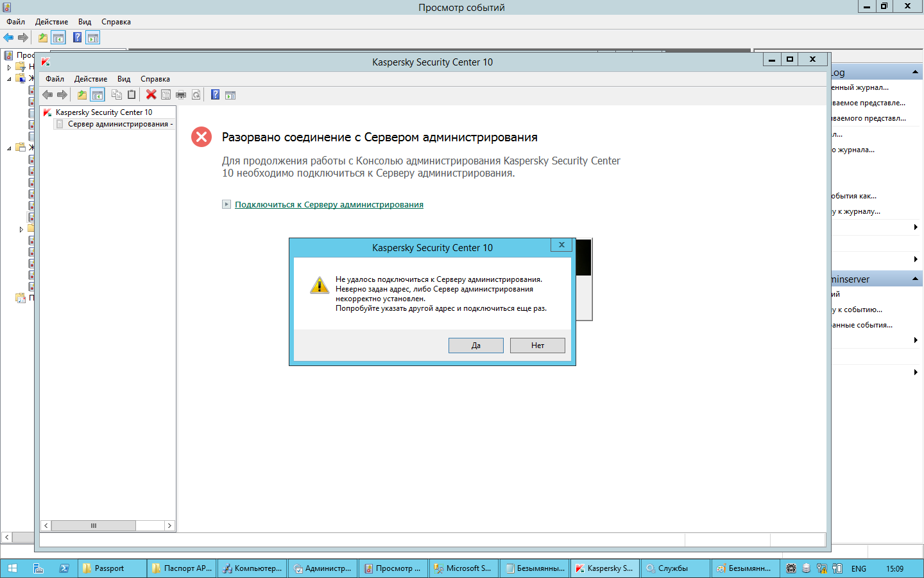This screenshot has width=924, height=578.
Task: Open Справка menu in Kaspersky Security Center
Action: pyautogui.click(x=155, y=79)
